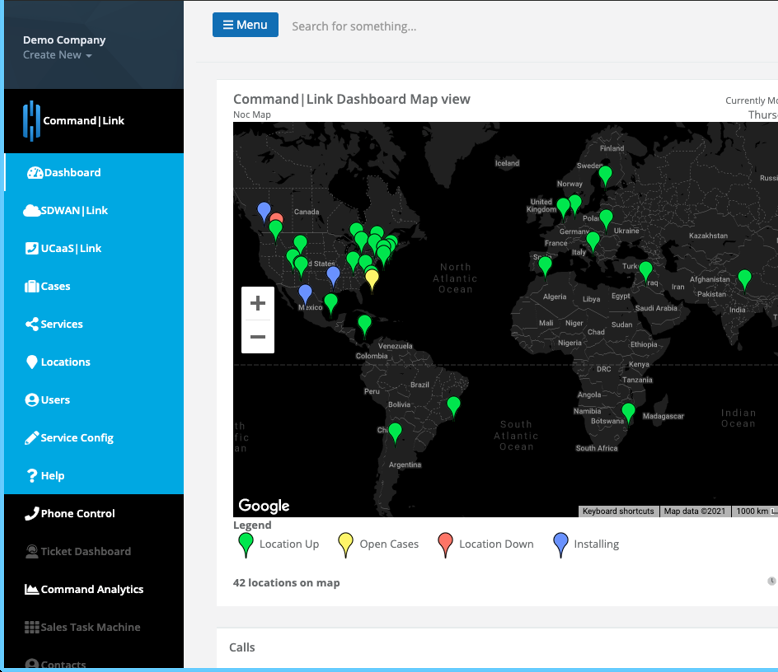The width and height of the screenshot is (778, 672).
Task: Click the Calls panel heading
Action: click(x=242, y=647)
